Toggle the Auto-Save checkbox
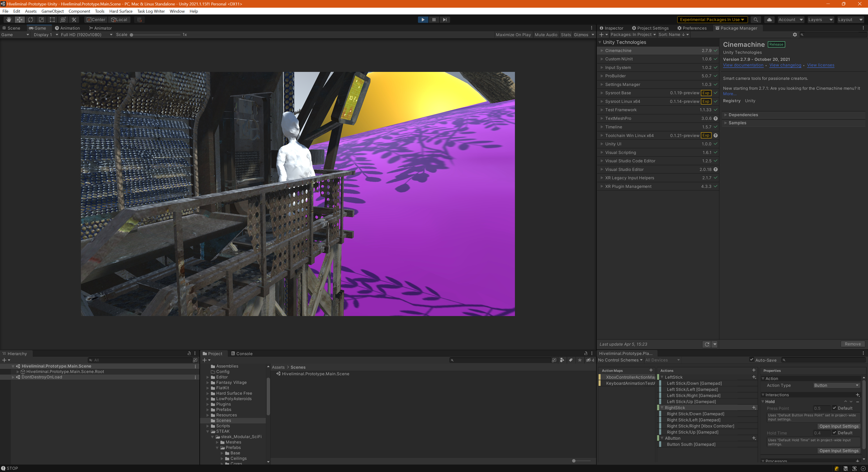The width and height of the screenshot is (868, 472). click(x=751, y=360)
